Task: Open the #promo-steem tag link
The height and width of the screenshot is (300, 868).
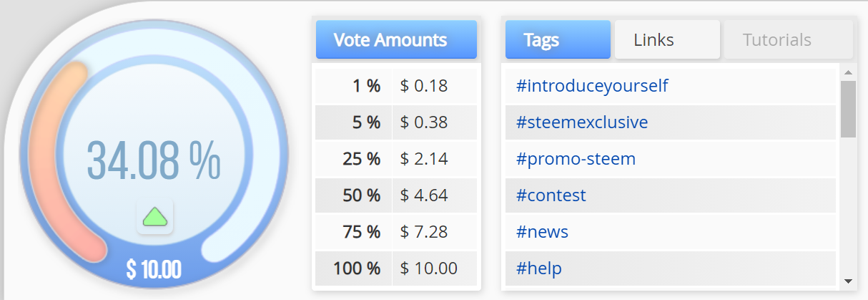Action: click(x=576, y=159)
